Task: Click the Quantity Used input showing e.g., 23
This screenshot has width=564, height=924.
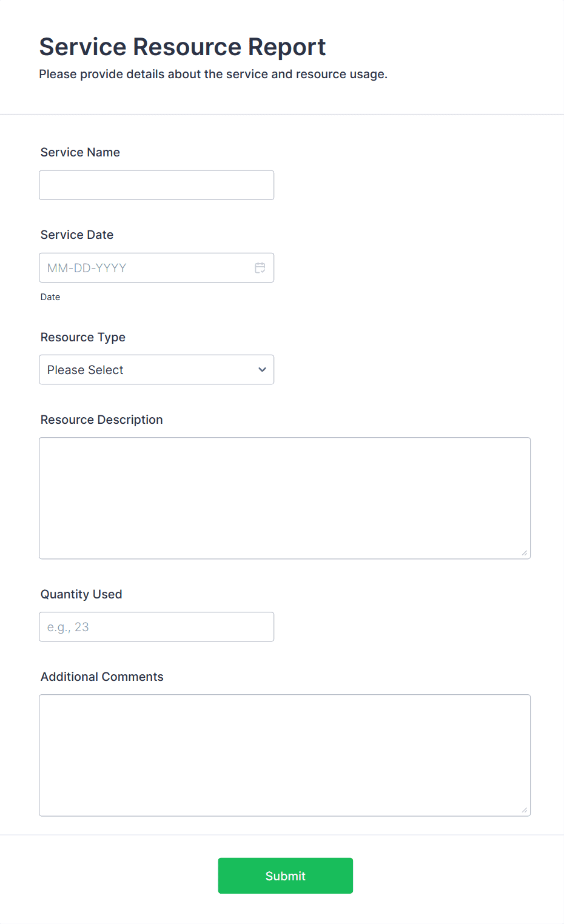Action: pyautogui.click(x=156, y=626)
